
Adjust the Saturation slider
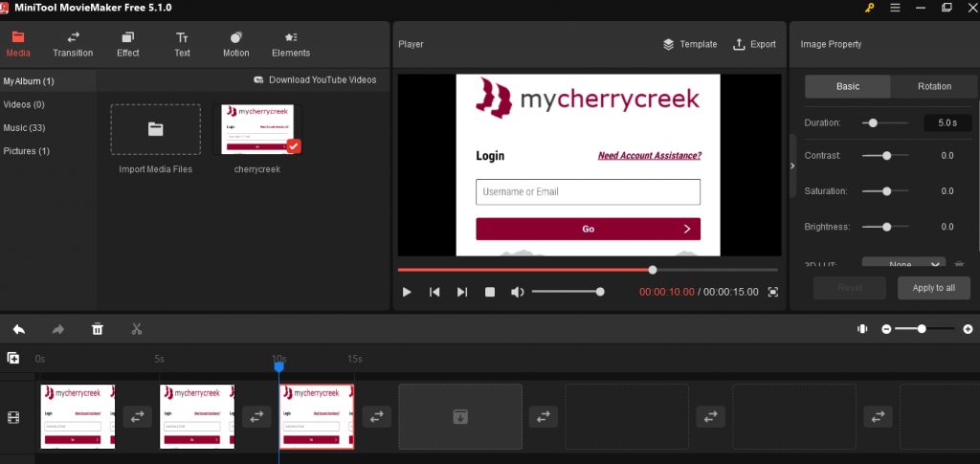885,191
